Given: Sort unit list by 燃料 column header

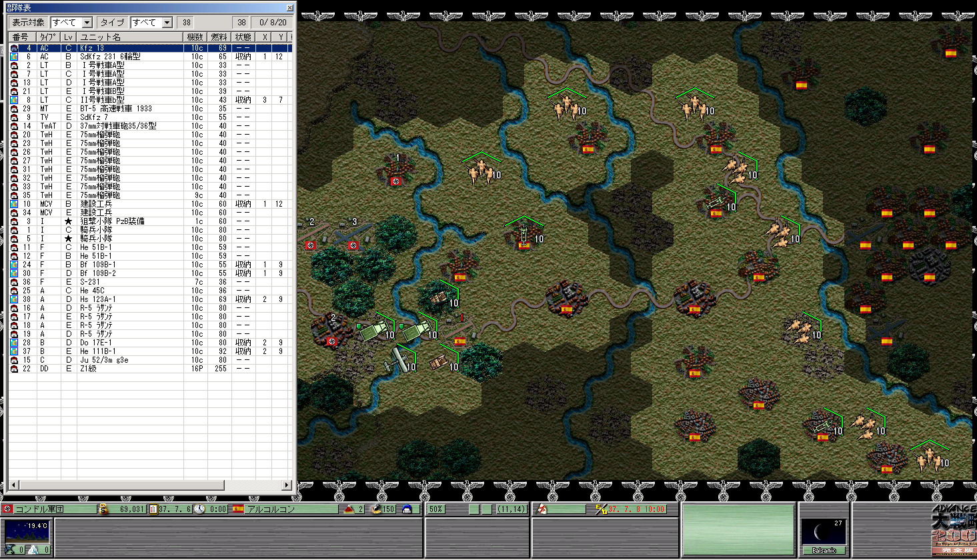Looking at the screenshot, I should pos(218,37).
